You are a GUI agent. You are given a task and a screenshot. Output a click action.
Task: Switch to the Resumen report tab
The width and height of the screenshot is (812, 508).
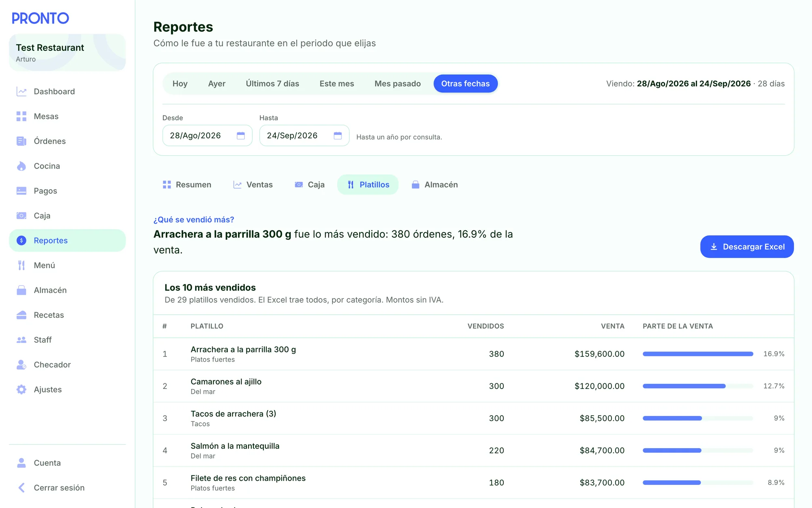[187, 185]
